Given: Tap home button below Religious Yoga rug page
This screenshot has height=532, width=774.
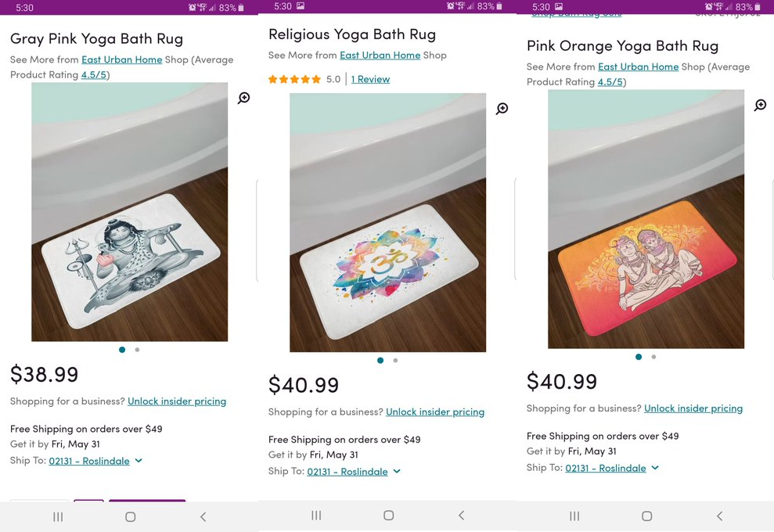Looking at the screenshot, I should click(x=388, y=515).
